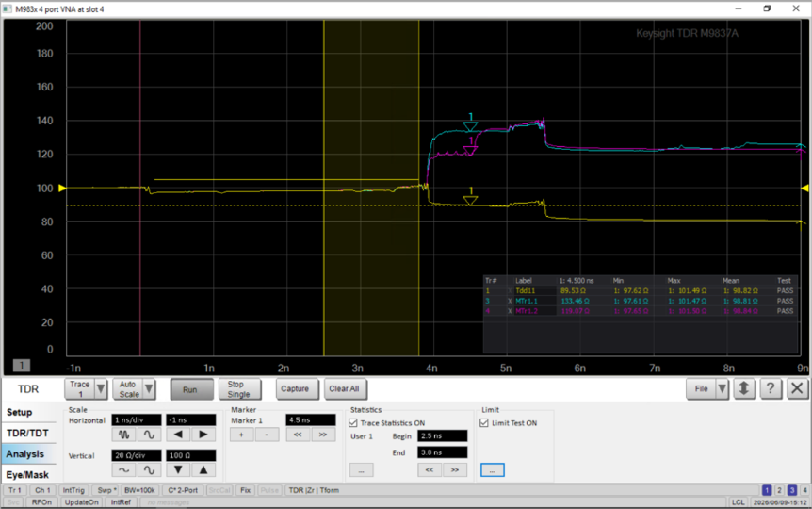Open help with question mark button
This screenshot has height=509, width=812.
(x=771, y=388)
